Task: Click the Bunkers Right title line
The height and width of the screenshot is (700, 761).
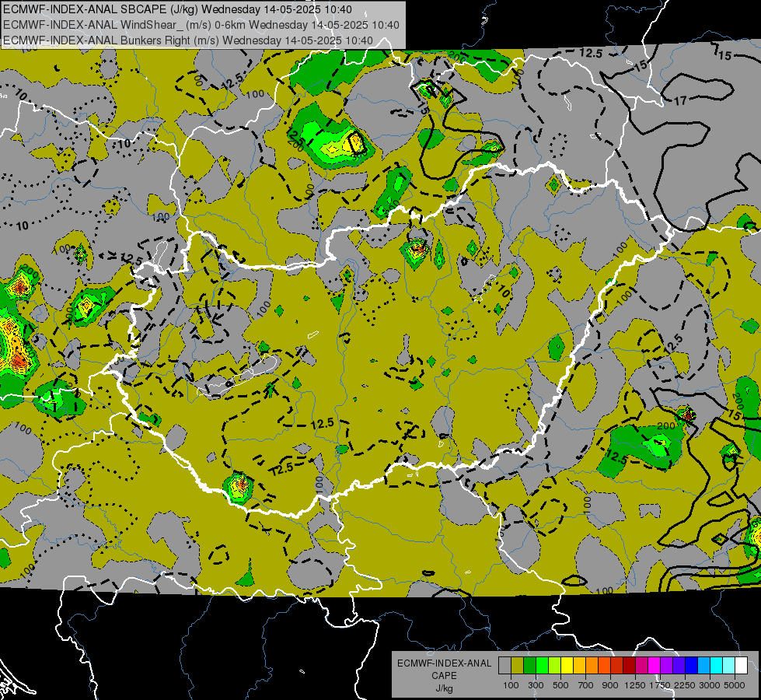Action: (x=188, y=40)
